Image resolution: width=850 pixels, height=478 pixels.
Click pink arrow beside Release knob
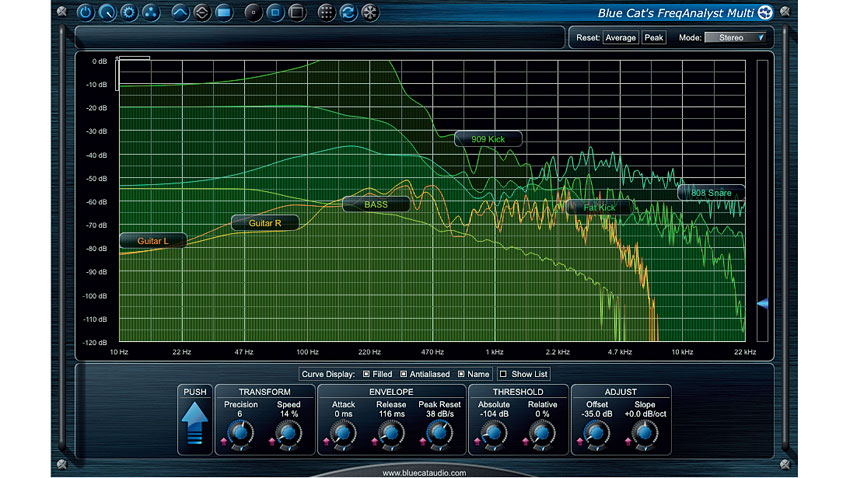click(x=375, y=442)
